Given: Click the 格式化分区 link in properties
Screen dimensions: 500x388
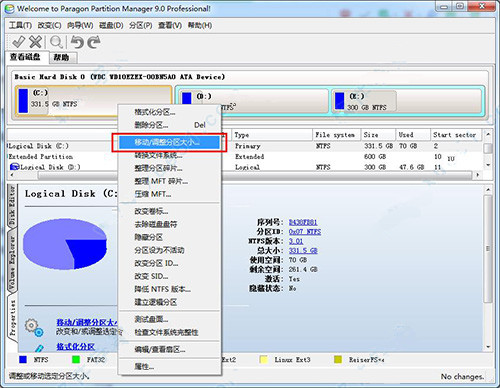Looking at the screenshot, I should [75, 347].
